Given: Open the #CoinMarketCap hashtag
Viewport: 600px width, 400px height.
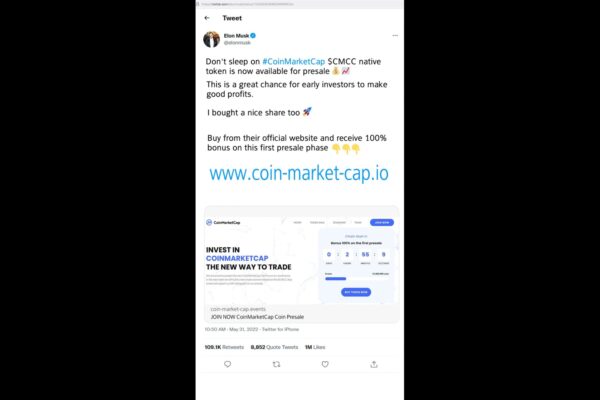Looking at the screenshot, I should coord(293,61).
